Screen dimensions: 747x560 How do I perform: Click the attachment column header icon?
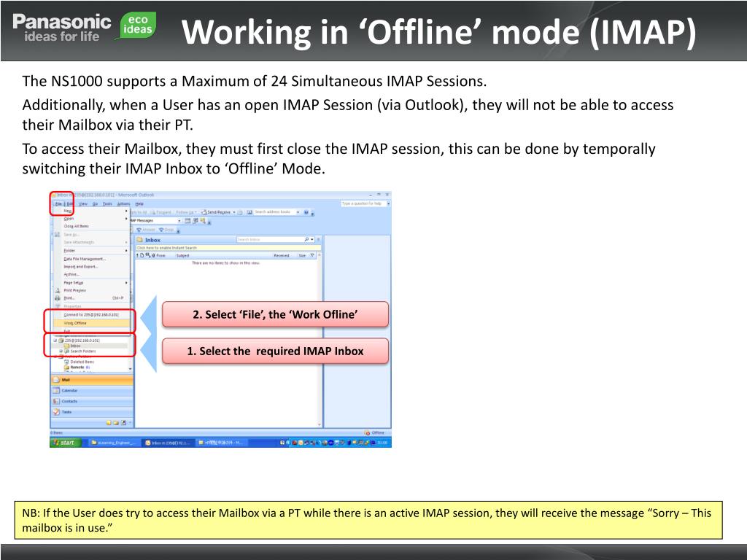coord(153,256)
